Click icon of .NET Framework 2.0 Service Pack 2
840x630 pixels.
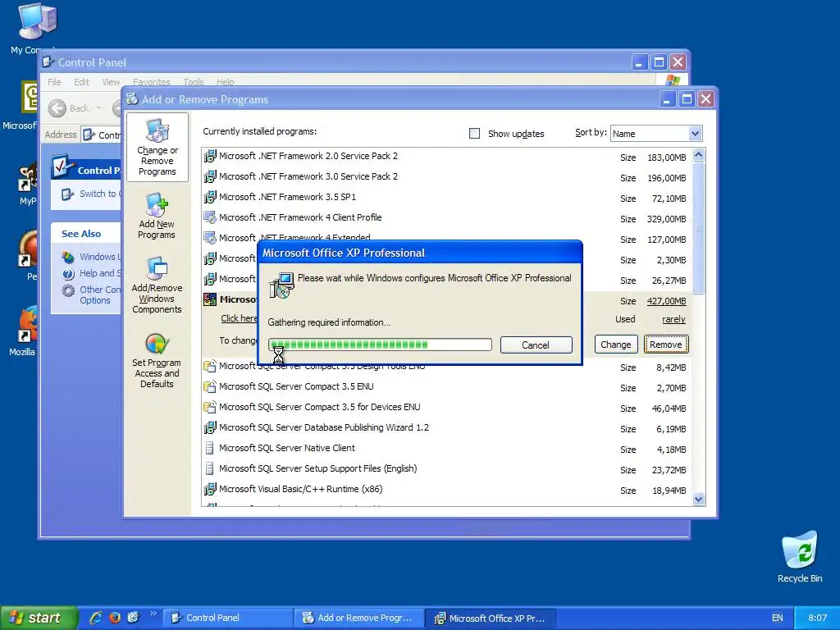(x=209, y=157)
